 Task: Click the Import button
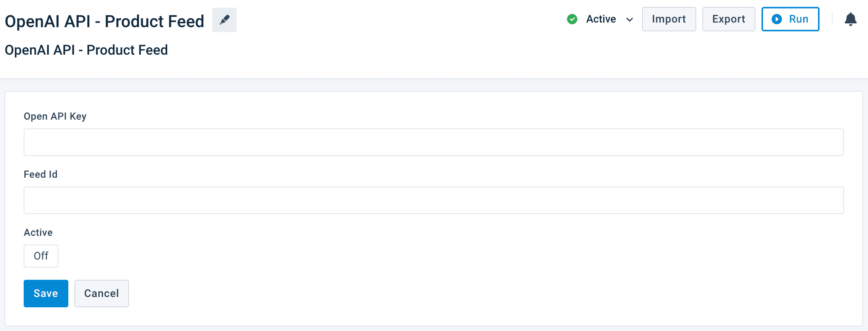(669, 19)
